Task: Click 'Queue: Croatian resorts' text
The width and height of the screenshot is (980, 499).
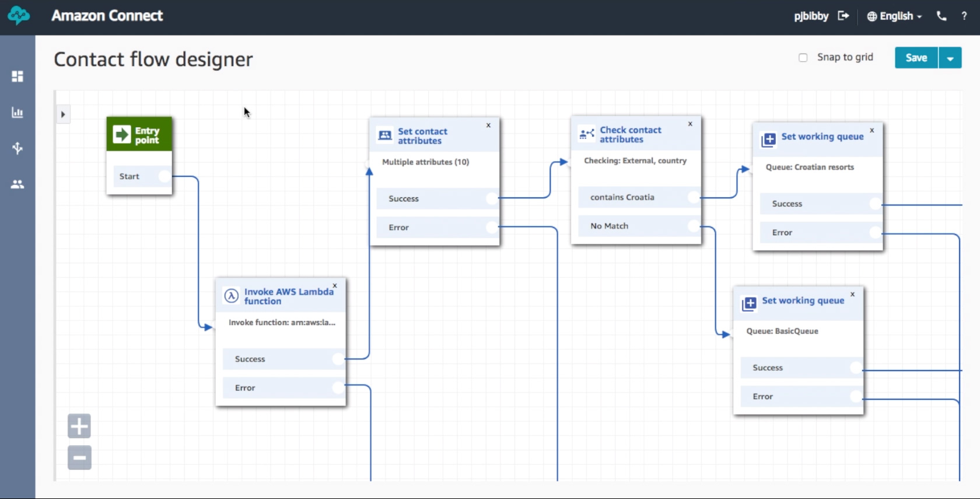Action: 810,167
